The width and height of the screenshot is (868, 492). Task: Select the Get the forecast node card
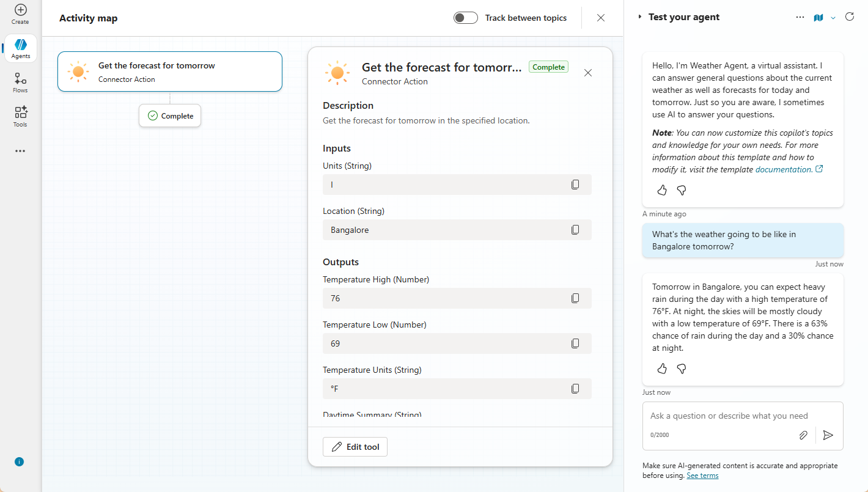[170, 72]
